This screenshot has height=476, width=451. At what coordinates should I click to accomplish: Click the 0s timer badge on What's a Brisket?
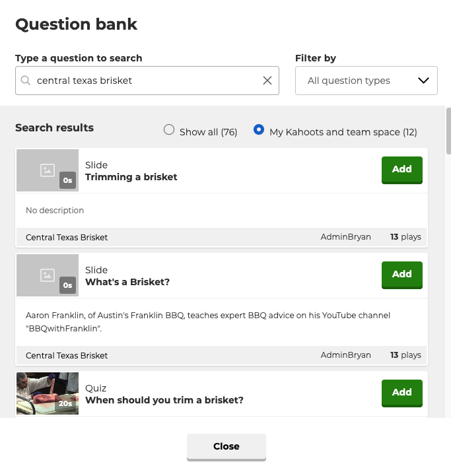click(x=67, y=285)
